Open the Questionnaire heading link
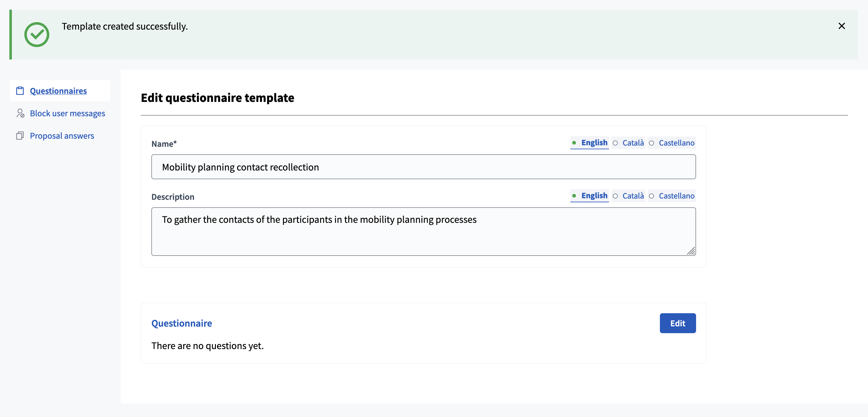This screenshot has width=868, height=417. tap(181, 323)
